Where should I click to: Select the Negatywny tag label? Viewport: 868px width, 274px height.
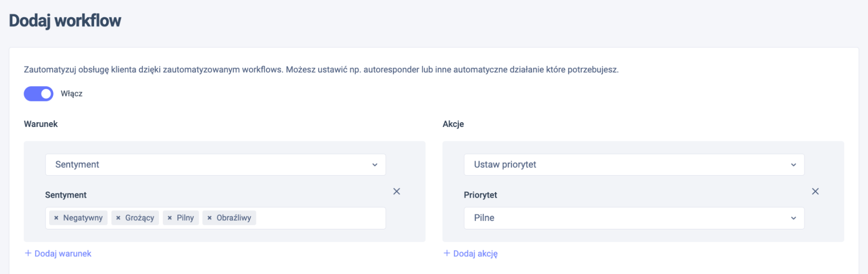pyautogui.click(x=83, y=218)
